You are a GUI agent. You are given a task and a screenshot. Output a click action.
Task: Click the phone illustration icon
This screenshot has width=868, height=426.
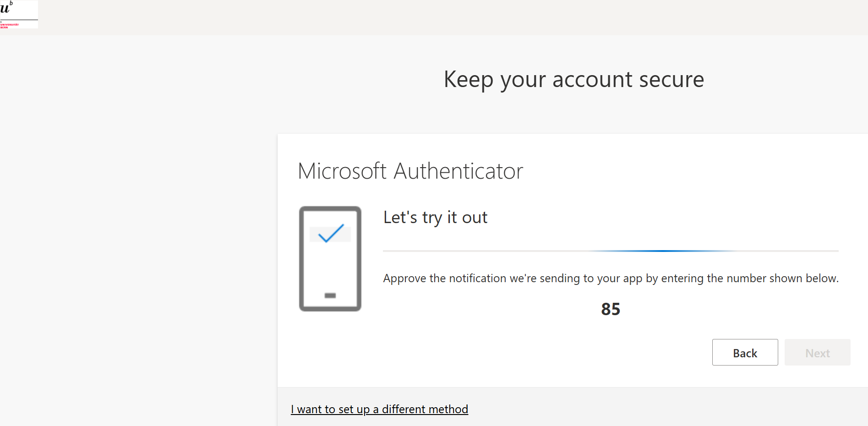330,259
